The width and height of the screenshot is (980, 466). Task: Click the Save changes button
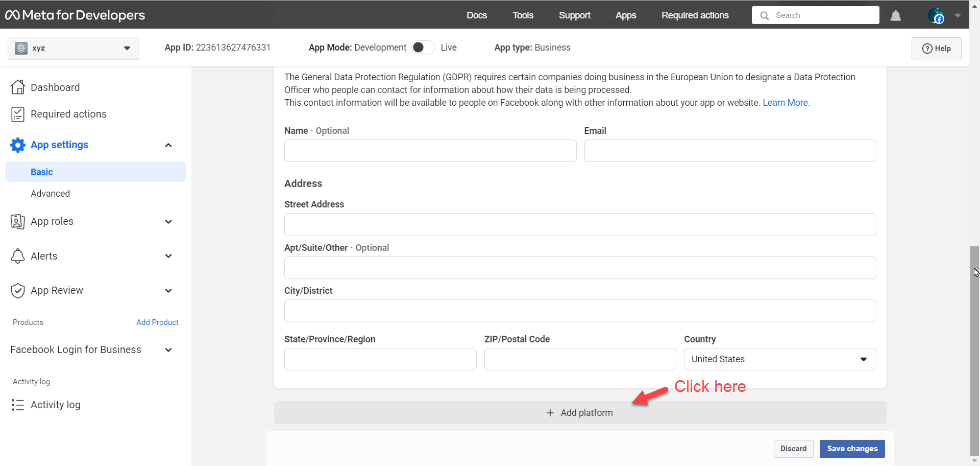tap(852, 449)
